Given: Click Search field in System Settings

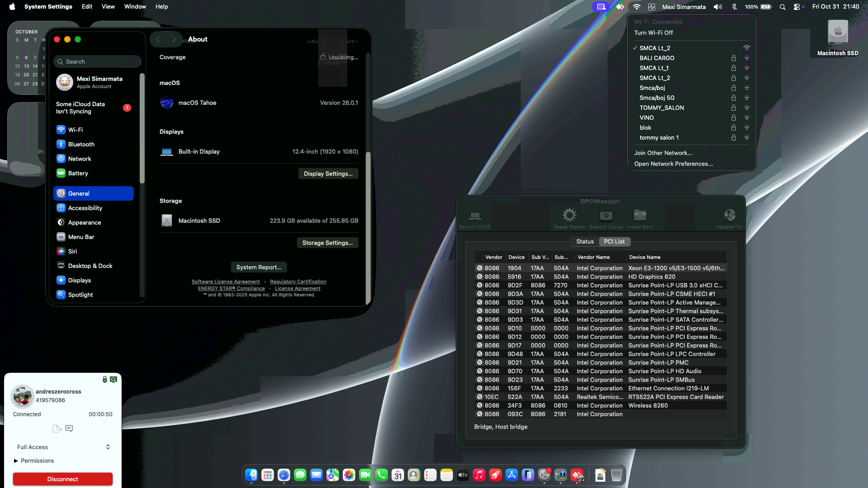Looking at the screenshot, I should 97,61.
